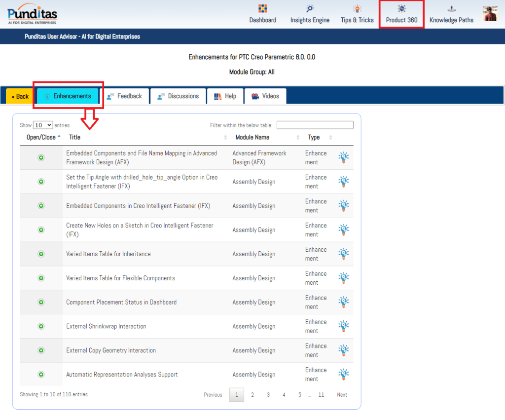This screenshot has width=505, height=420.
Task: Jump to page 3 of the table
Action: pos(268,395)
